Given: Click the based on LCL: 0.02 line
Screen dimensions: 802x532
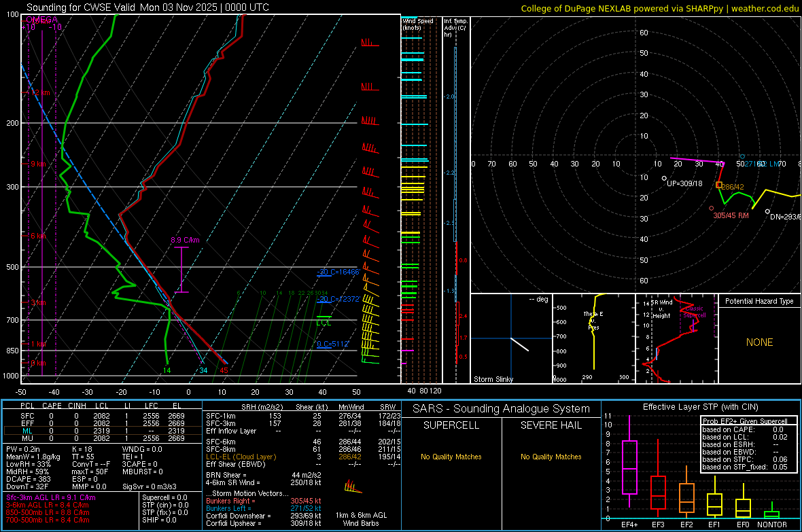Looking at the screenshot, I should point(745,437).
